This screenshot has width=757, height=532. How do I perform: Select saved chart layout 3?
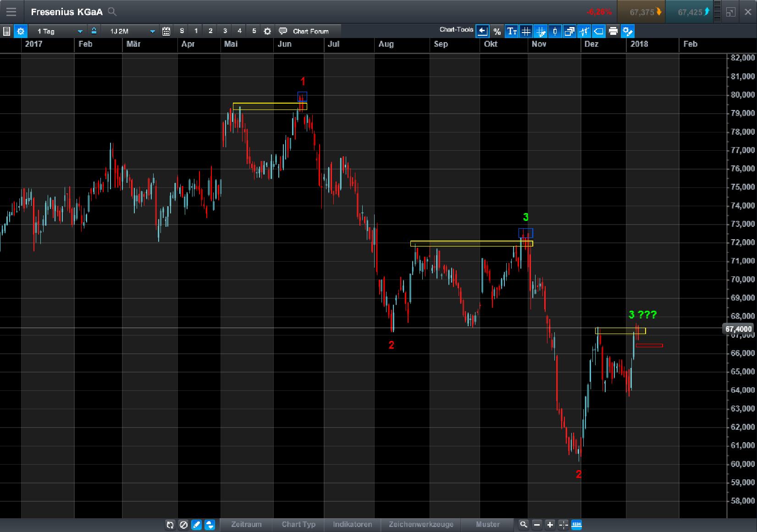tap(225, 31)
